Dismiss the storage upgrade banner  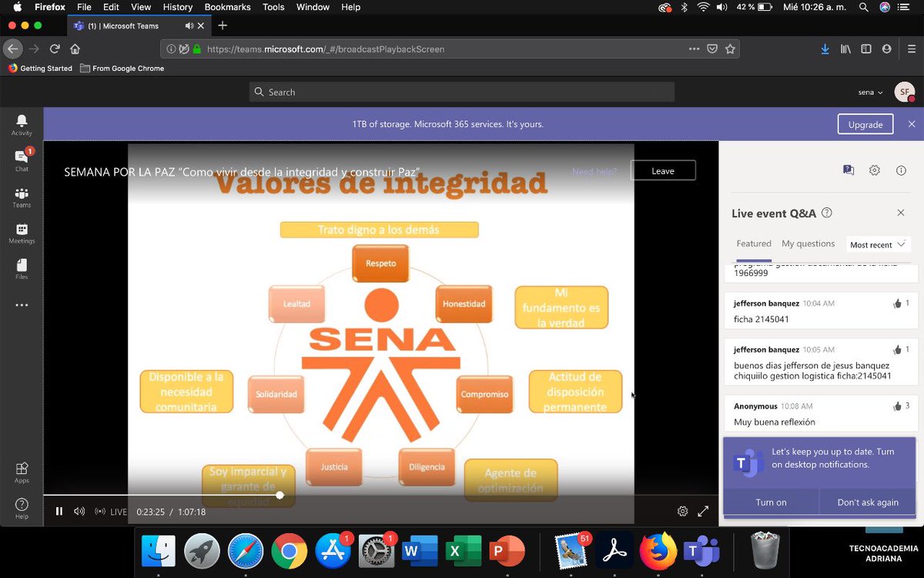tap(912, 124)
